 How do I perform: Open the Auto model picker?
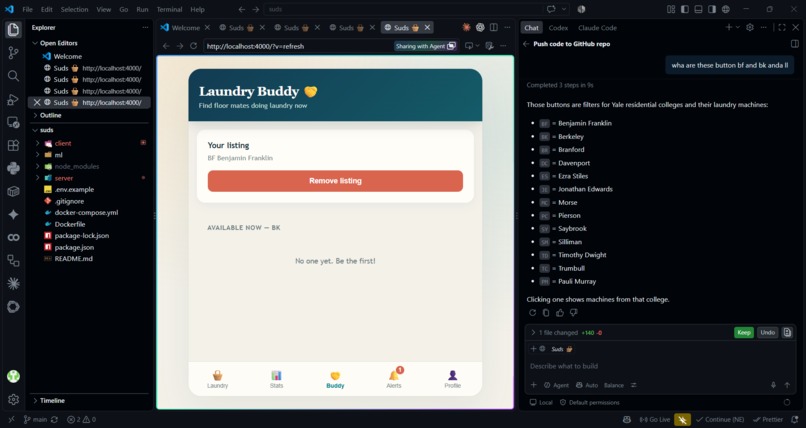[587, 385]
